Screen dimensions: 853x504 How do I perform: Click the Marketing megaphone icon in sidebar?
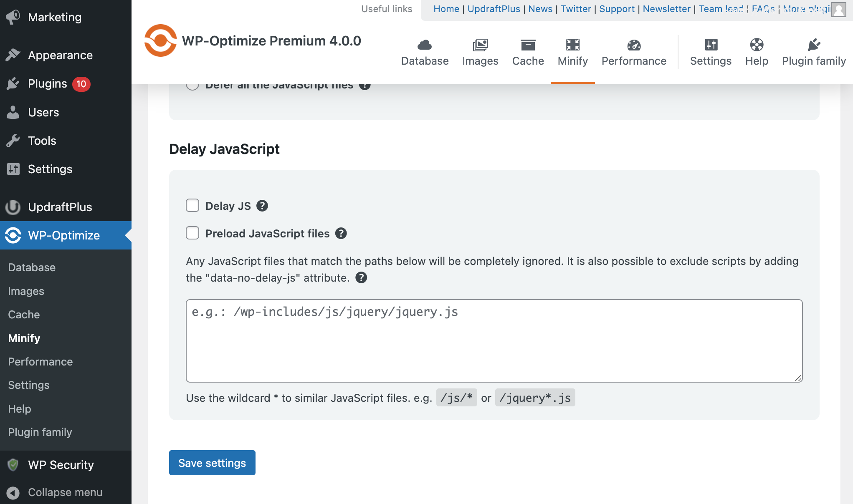coord(13,17)
